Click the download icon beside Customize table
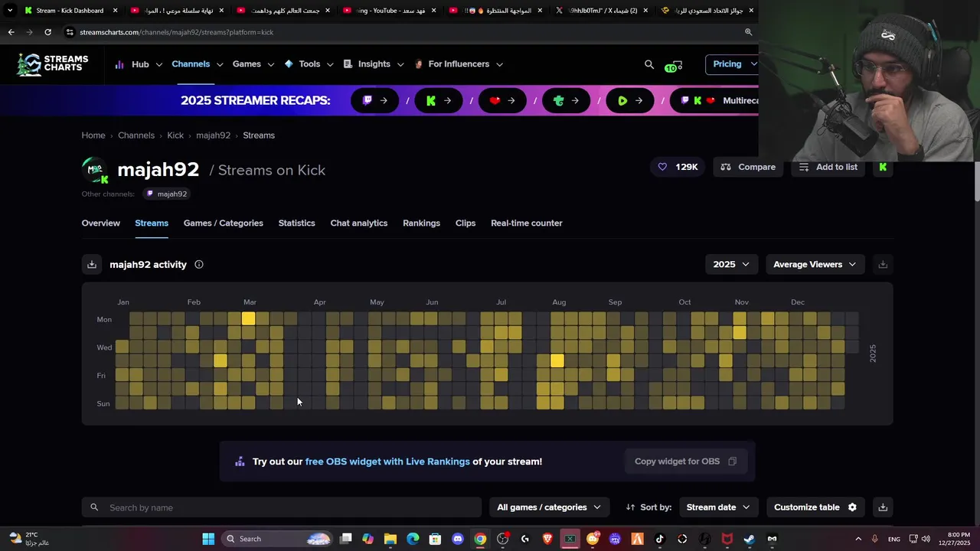Image resolution: width=980 pixels, height=551 pixels. [x=883, y=507]
